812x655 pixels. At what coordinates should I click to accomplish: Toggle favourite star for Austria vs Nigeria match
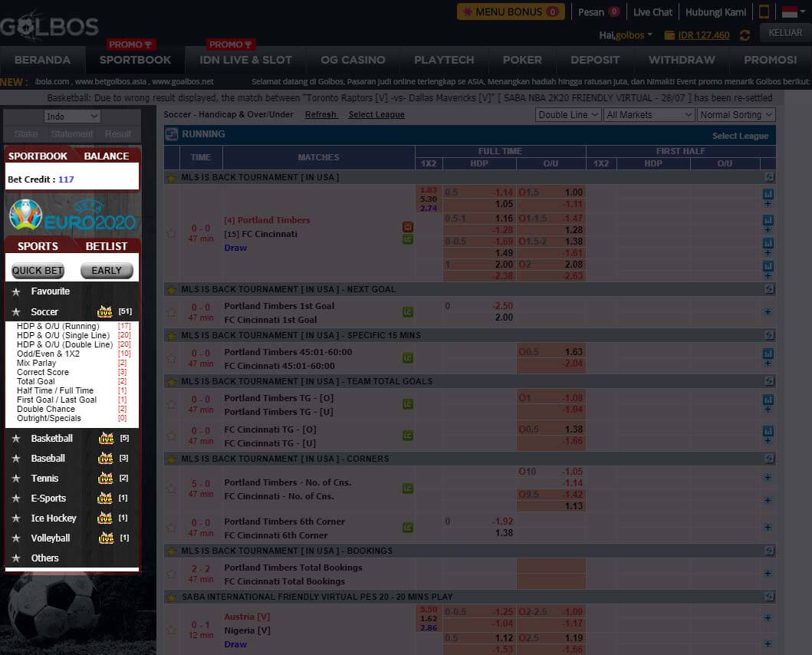coord(172,630)
